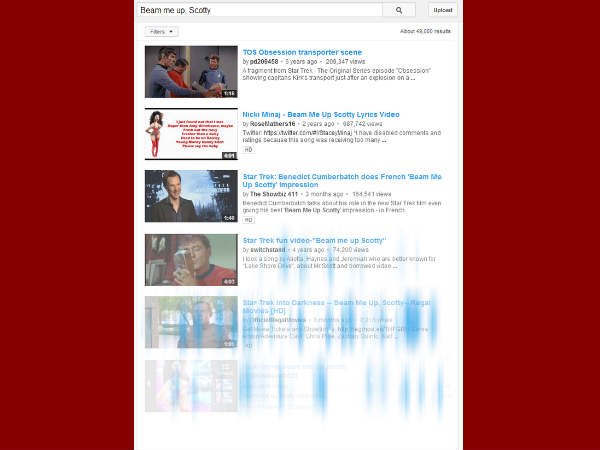
Task: Open "Star Trek fun video-Beam me up Scotty" title
Action: pyautogui.click(x=314, y=240)
